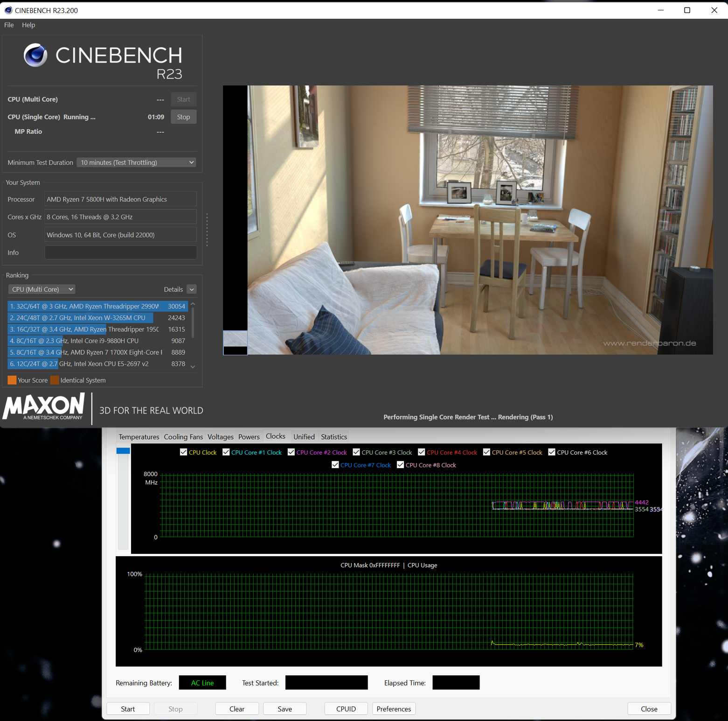Disable CPU Core #8 Clock checkbox

point(401,465)
